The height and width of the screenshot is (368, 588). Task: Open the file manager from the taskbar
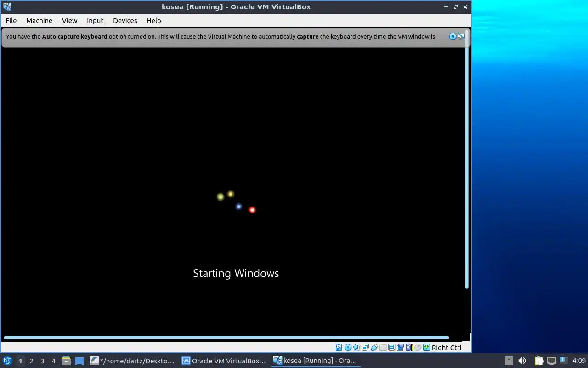click(66, 361)
